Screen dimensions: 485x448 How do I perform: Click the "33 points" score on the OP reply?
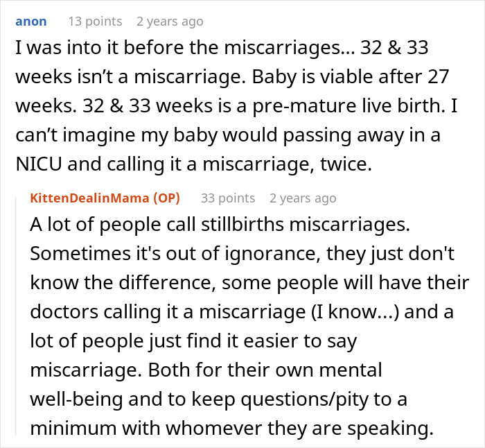pyautogui.click(x=228, y=198)
